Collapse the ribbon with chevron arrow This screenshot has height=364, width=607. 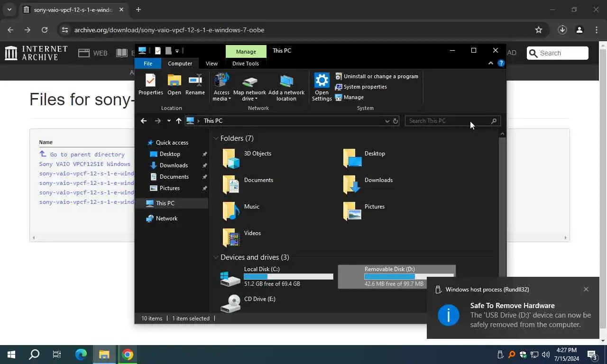click(x=491, y=63)
